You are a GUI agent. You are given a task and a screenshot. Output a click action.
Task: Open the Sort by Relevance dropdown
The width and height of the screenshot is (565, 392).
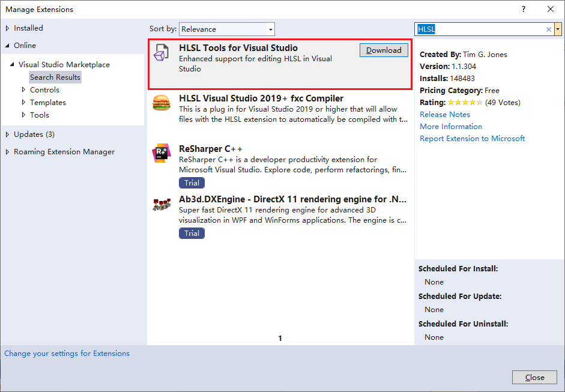[x=227, y=29]
